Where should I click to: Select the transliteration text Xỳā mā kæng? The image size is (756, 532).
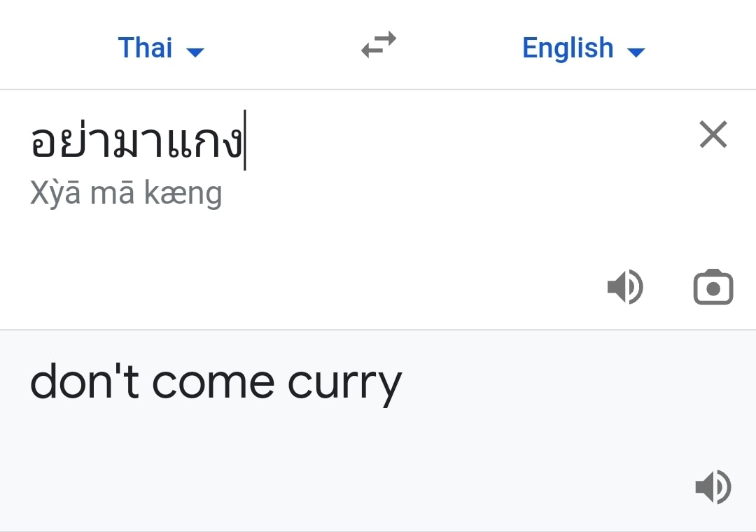(126, 192)
